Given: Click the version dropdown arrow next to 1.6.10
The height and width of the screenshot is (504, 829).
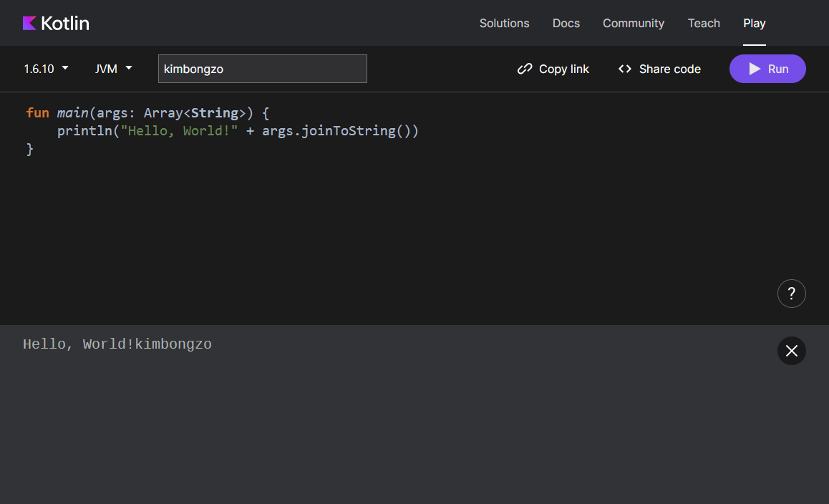Looking at the screenshot, I should [x=64, y=69].
